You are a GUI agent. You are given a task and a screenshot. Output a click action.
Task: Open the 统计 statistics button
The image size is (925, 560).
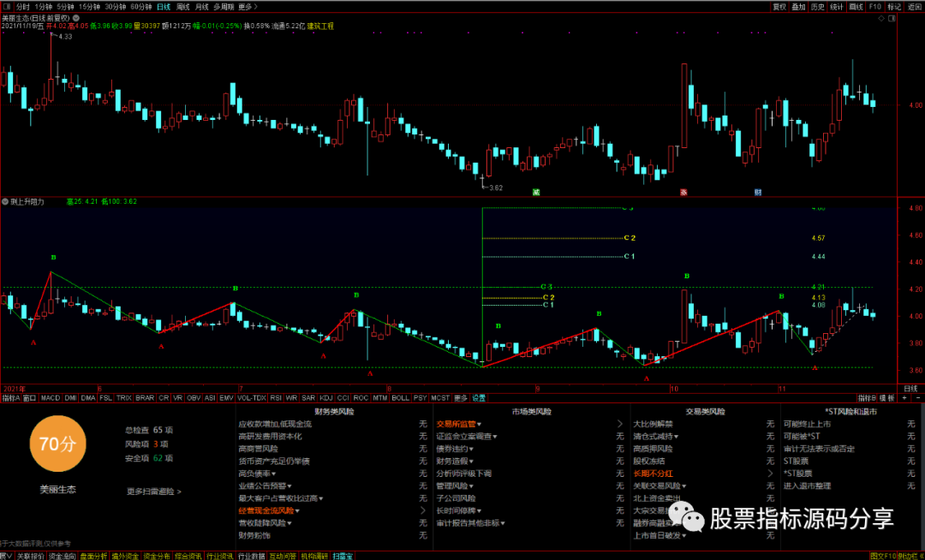coord(837,7)
